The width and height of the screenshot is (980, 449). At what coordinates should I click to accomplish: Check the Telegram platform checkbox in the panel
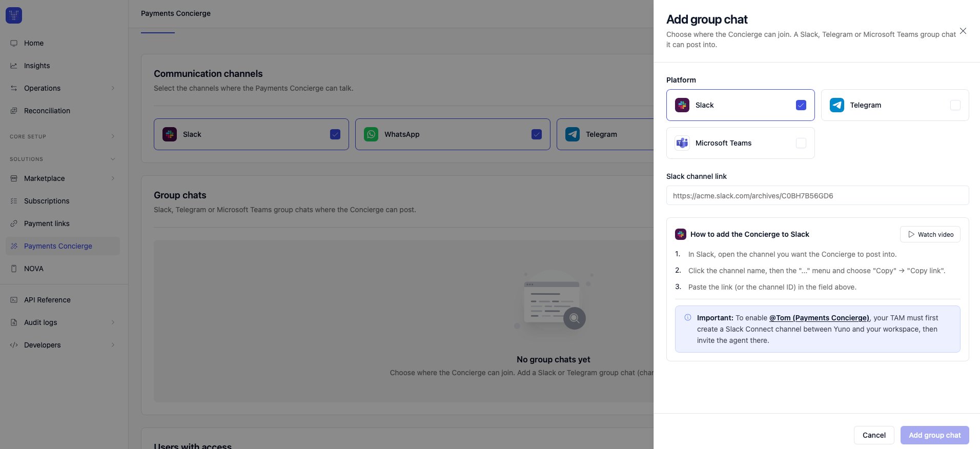click(955, 105)
